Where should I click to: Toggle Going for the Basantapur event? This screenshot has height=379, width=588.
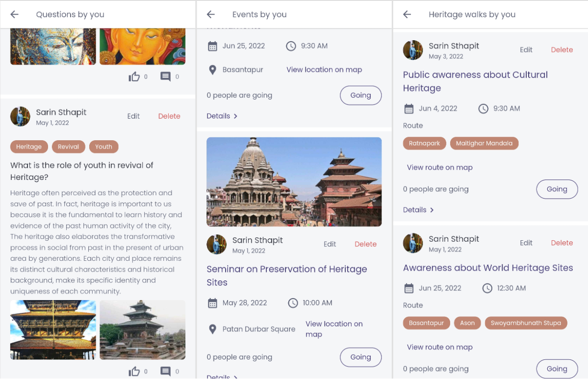[x=360, y=96]
